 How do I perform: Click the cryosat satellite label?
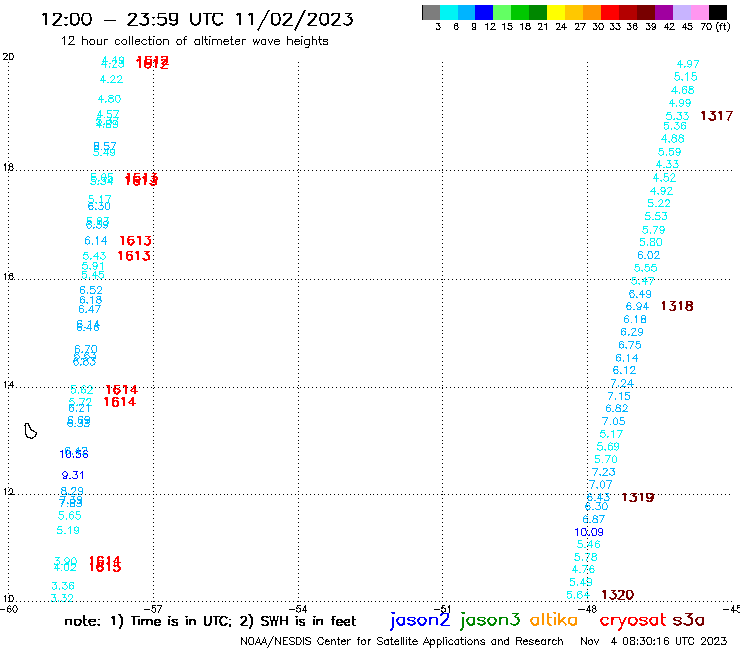coord(633,620)
